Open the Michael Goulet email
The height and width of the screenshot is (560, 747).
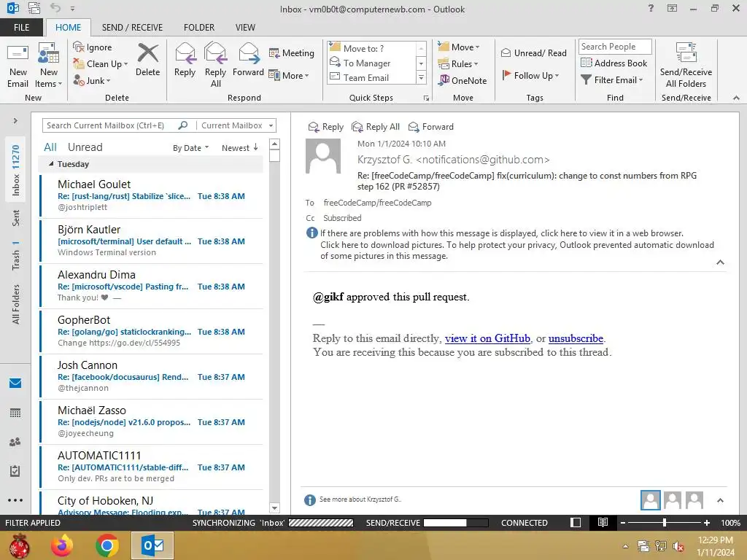point(152,195)
